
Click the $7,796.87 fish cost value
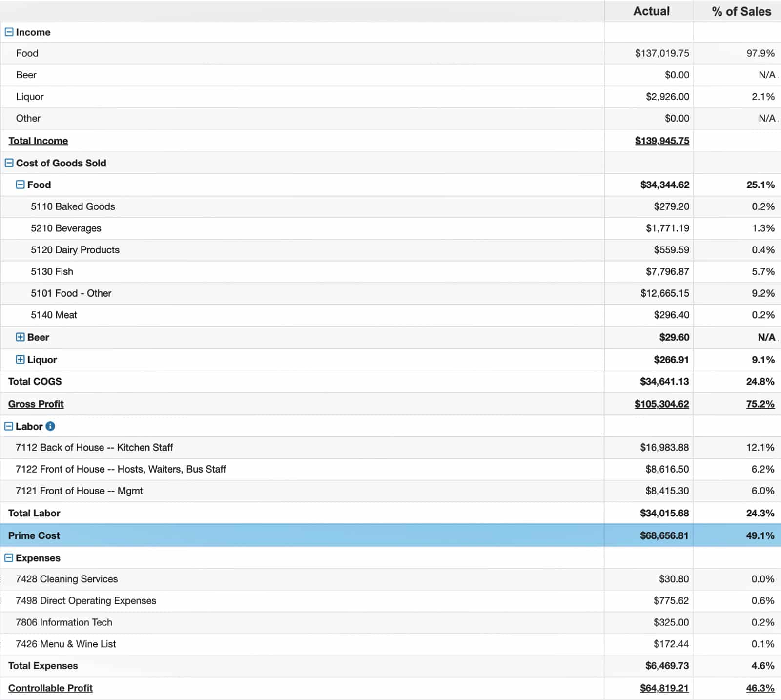[667, 271]
